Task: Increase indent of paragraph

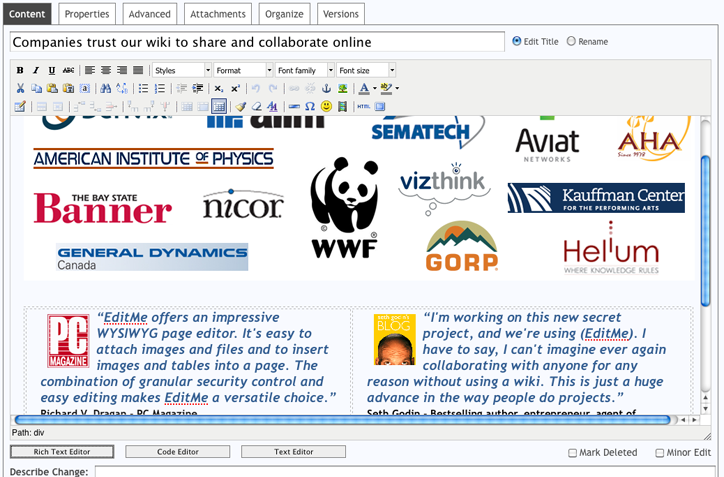Action: (x=198, y=88)
